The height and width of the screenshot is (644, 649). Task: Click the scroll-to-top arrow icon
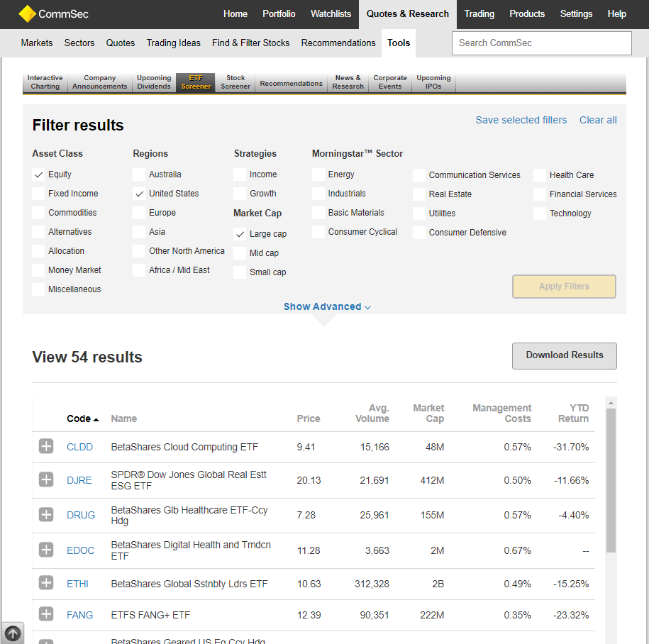pyautogui.click(x=12, y=633)
